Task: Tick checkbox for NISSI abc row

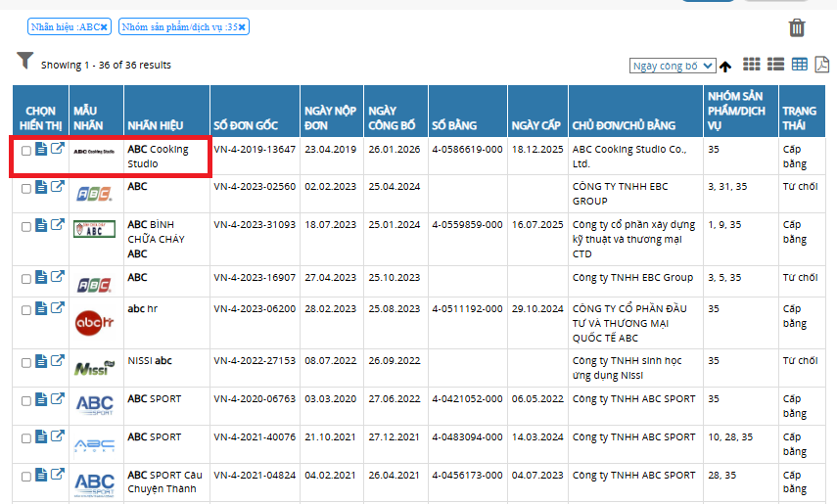Action: click(x=25, y=363)
